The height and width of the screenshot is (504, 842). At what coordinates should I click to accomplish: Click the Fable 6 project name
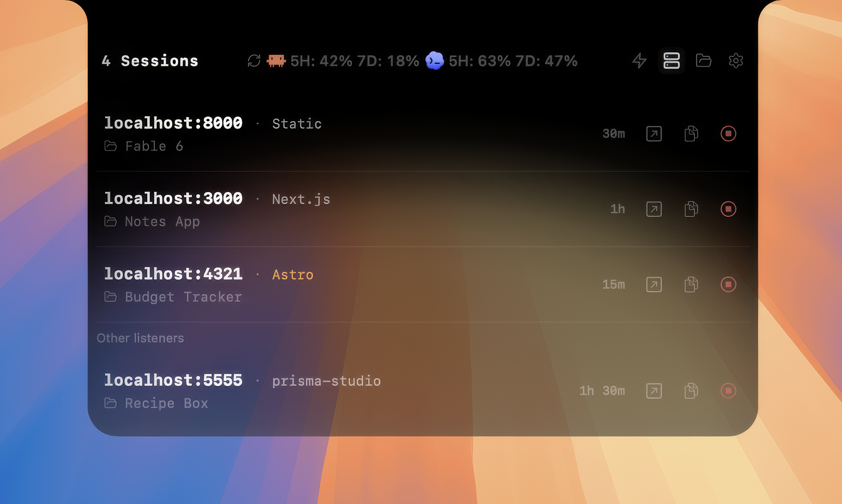click(154, 146)
